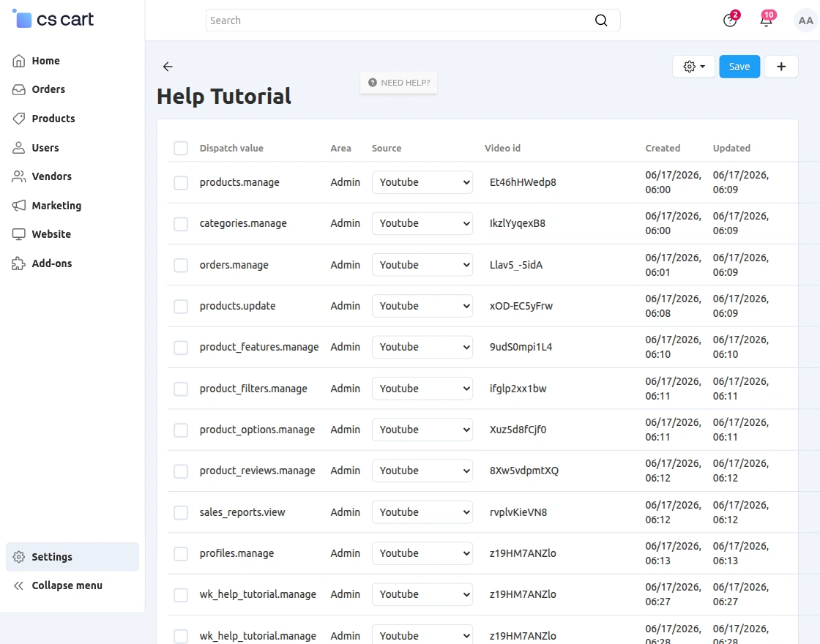Edit video id rvplvKieVN8 field
The height and width of the screenshot is (644, 820).
(561, 512)
